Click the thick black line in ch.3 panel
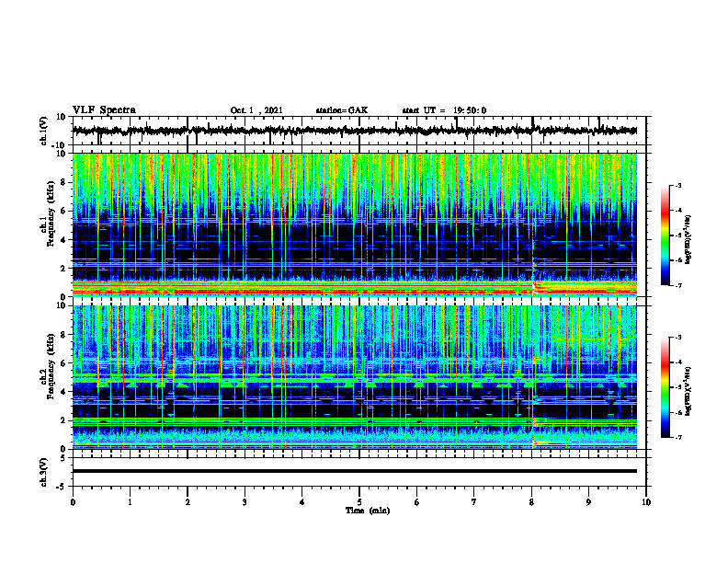The image size is (728, 563). coord(355,471)
